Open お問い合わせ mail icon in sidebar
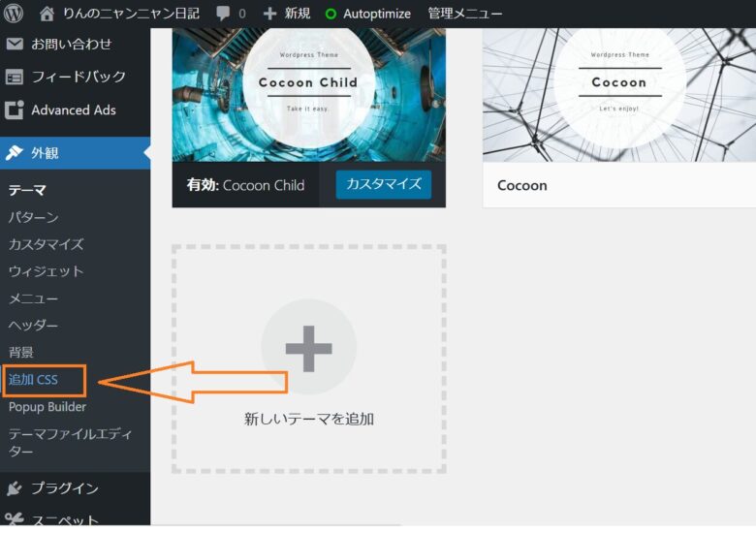756x533 pixels. tap(15, 44)
